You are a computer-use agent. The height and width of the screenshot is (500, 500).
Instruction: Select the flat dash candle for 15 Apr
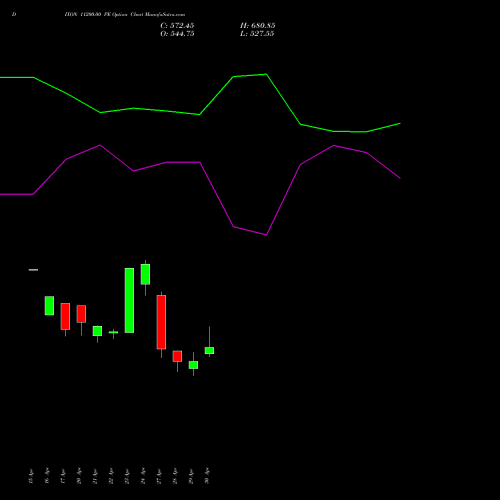click(33, 270)
